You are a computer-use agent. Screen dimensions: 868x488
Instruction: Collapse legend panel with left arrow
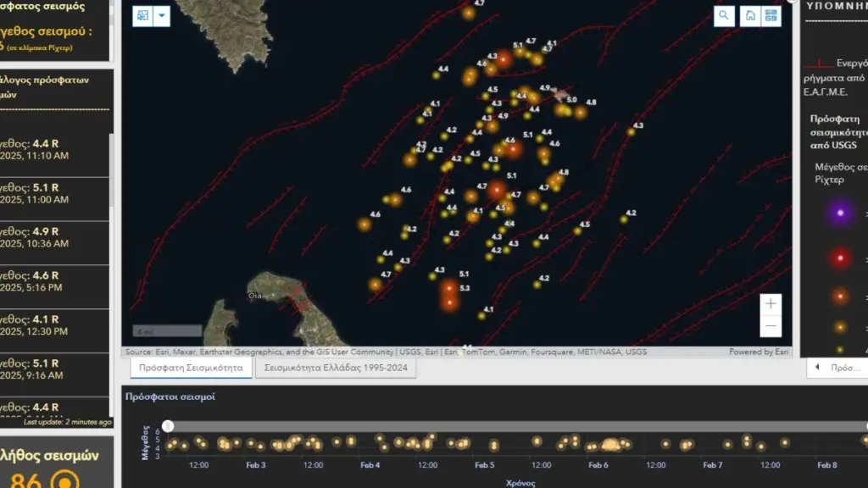[817, 368]
